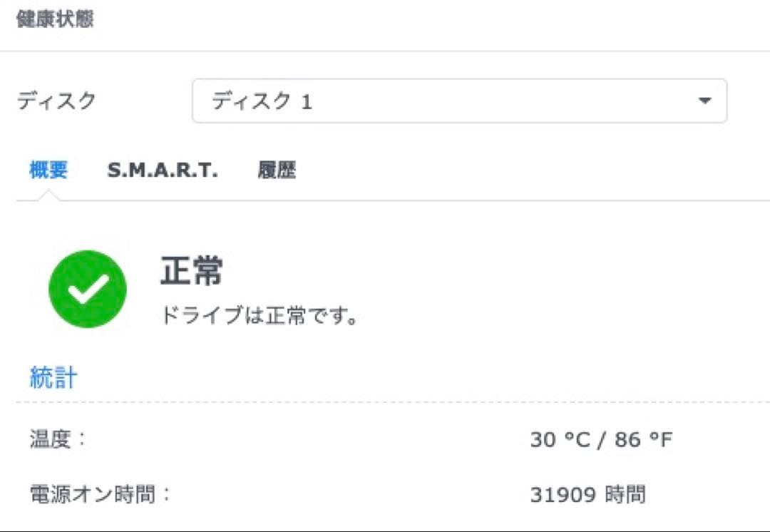Switch to the 概要 tab
This screenshot has height=532, width=770.
click(48, 170)
